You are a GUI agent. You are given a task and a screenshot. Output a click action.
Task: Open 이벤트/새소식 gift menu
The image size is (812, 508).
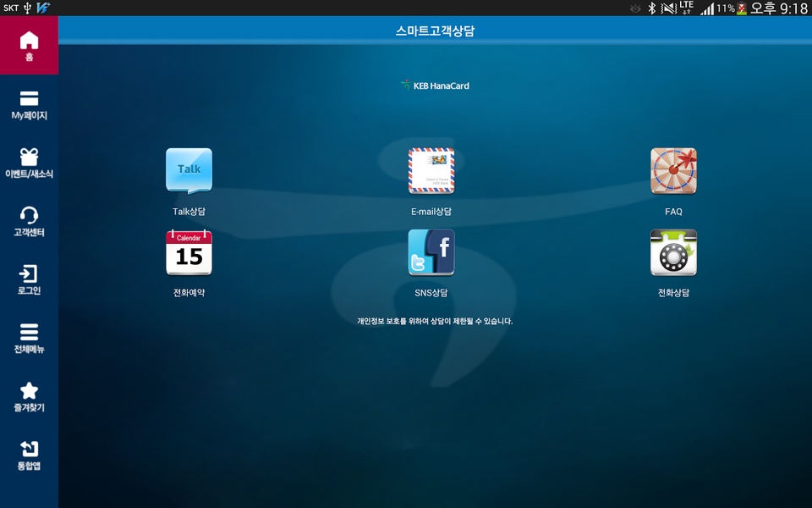pyautogui.click(x=29, y=163)
